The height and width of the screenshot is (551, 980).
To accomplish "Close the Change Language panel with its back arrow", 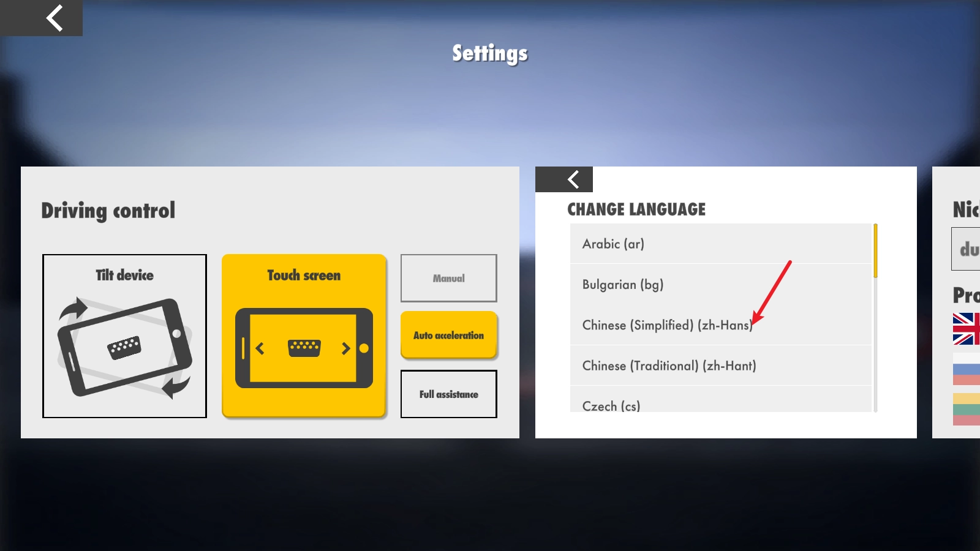I will [x=563, y=179].
